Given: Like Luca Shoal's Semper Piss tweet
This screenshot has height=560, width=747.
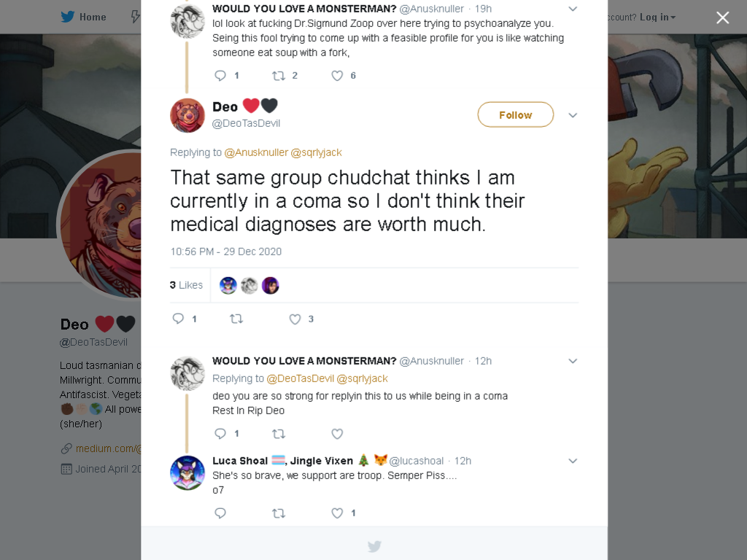Looking at the screenshot, I should click(x=337, y=513).
